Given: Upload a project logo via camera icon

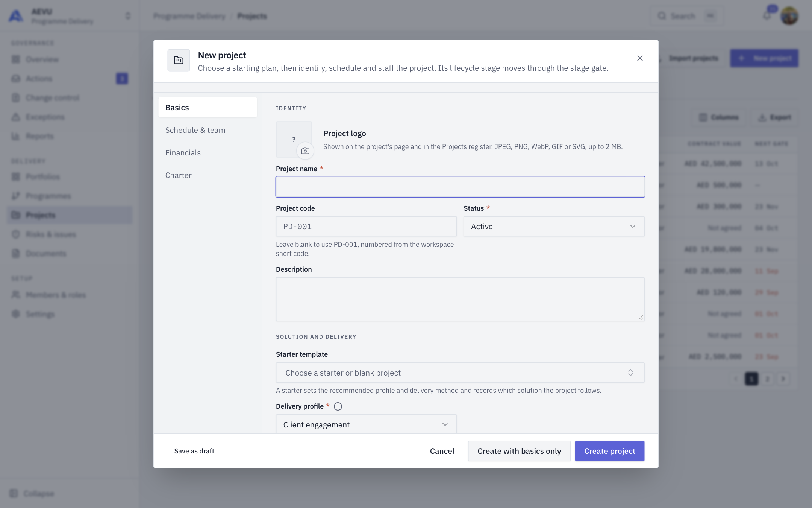Looking at the screenshot, I should (x=305, y=151).
